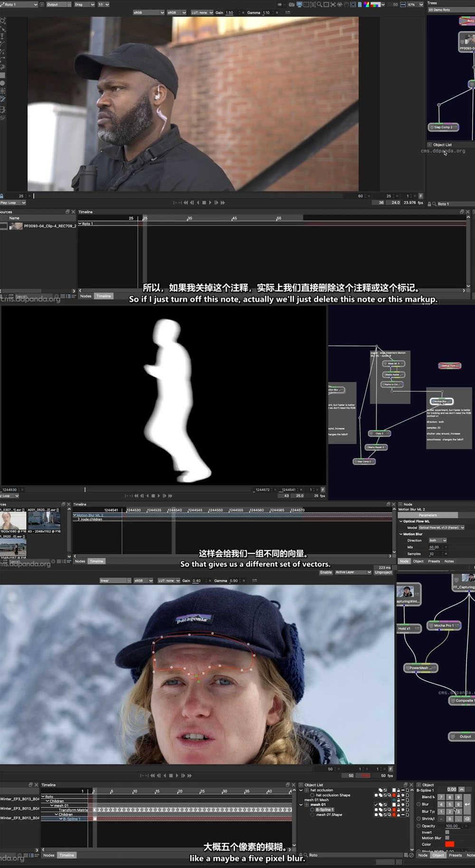Switch to the Timeline tab in first panel
The height and width of the screenshot is (868, 475).
point(104,296)
